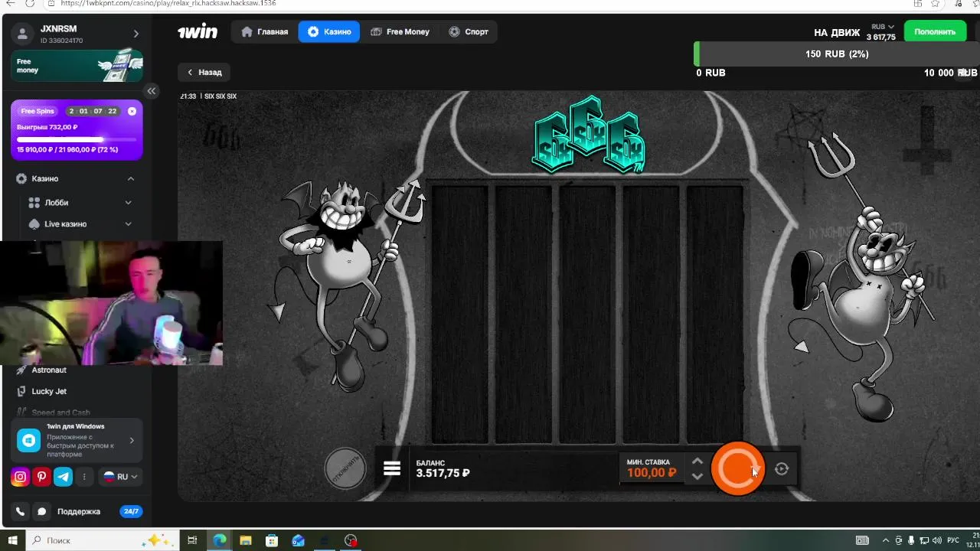This screenshot has width=980, height=551.
Task: Click the round ОТКЛЮЧИТЬ button
Action: 345,468
